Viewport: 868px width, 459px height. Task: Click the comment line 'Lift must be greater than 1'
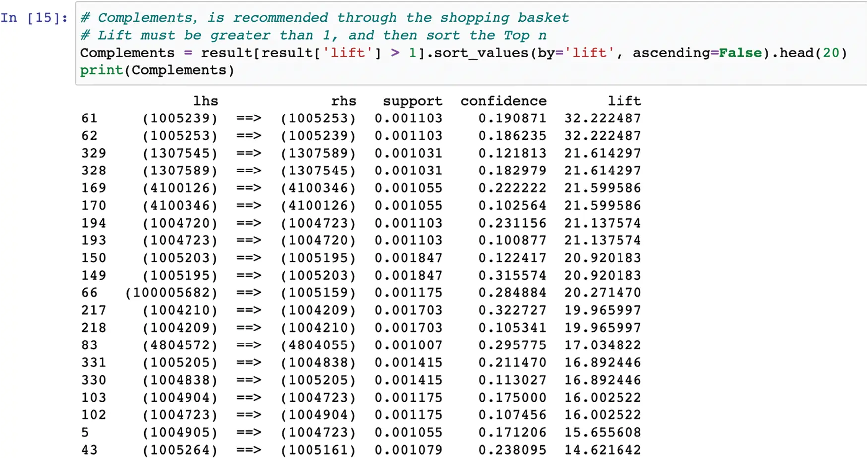[x=313, y=35]
